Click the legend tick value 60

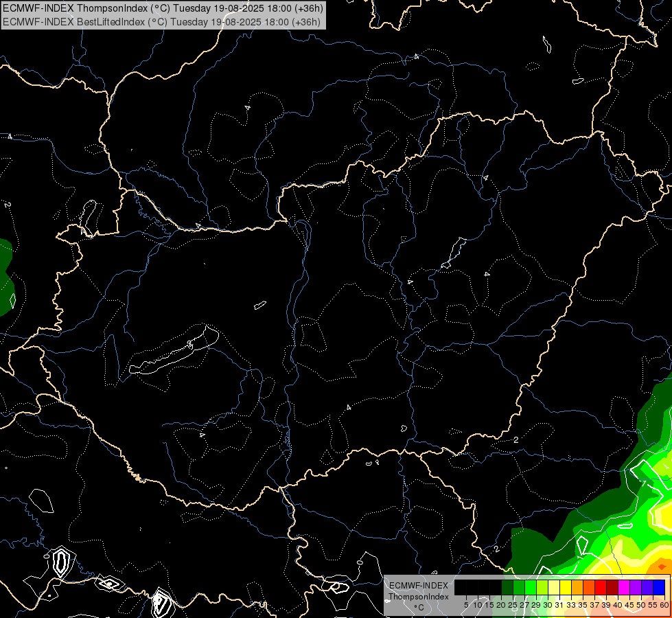664,605
